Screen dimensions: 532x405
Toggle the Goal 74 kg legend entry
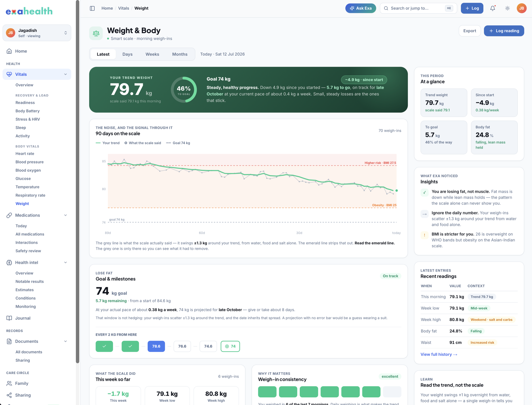pyautogui.click(x=178, y=143)
